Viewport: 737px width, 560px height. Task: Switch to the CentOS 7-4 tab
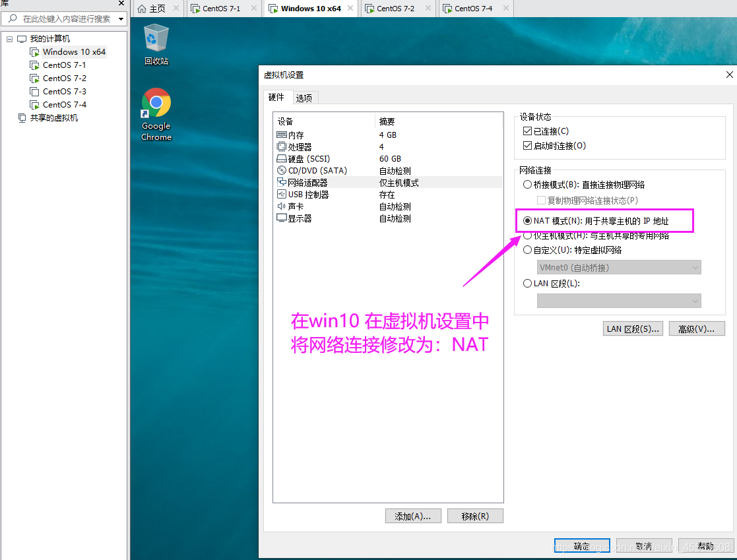pos(473,9)
